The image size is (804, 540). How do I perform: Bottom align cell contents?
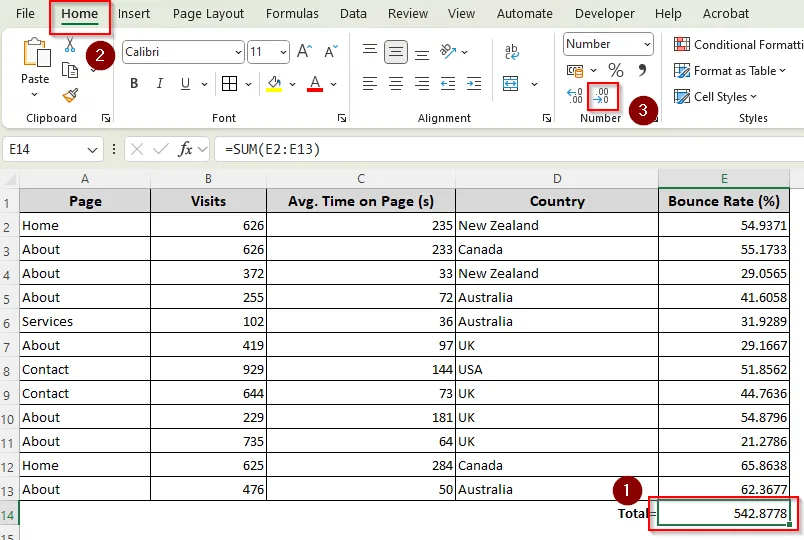[x=422, y=53]
